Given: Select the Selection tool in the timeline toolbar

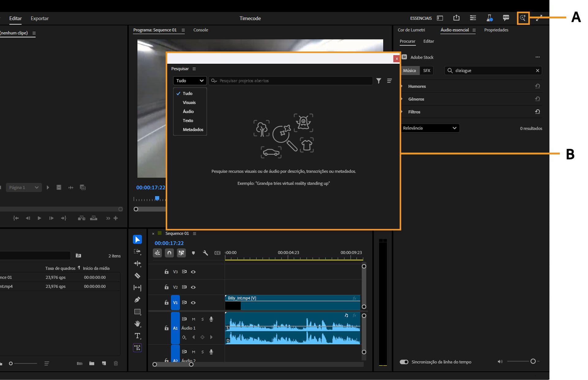Looking at the screenshot, I should click(137, 239).
